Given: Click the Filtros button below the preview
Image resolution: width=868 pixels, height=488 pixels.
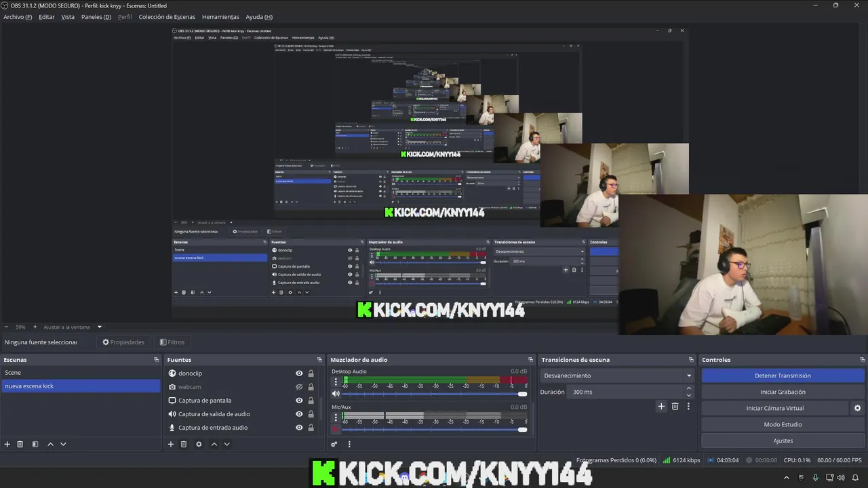Looking at the screenshot, I should click(x=172, y=342).
